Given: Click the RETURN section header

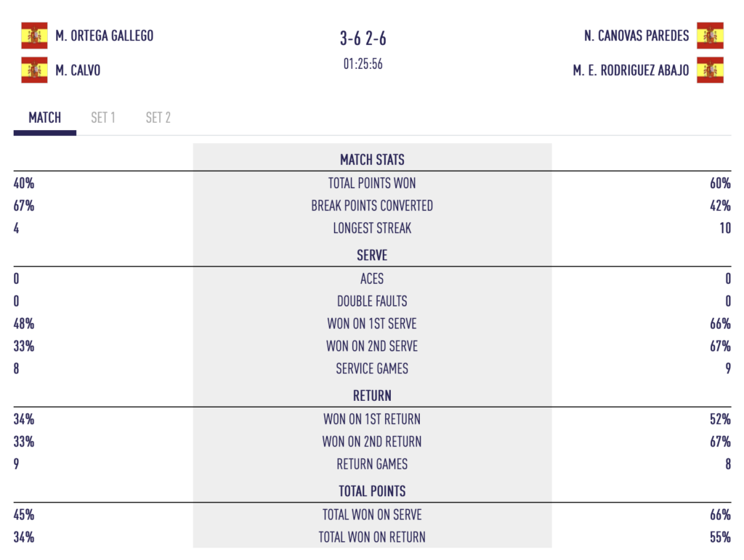Looking at the screenshot, I should (372, 395).
